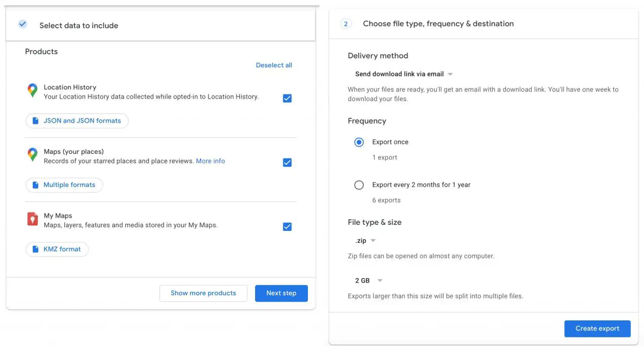The image size is (644, 348).
Task: Click the Deselect all link
Action: (x=274, y=65)
